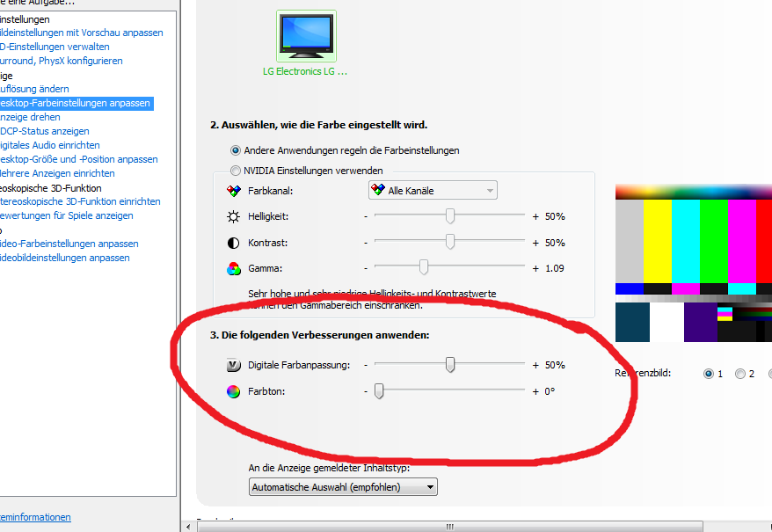Click heading '3. Die folgenden Verbesserungen anwenden:'

(319, 335)
